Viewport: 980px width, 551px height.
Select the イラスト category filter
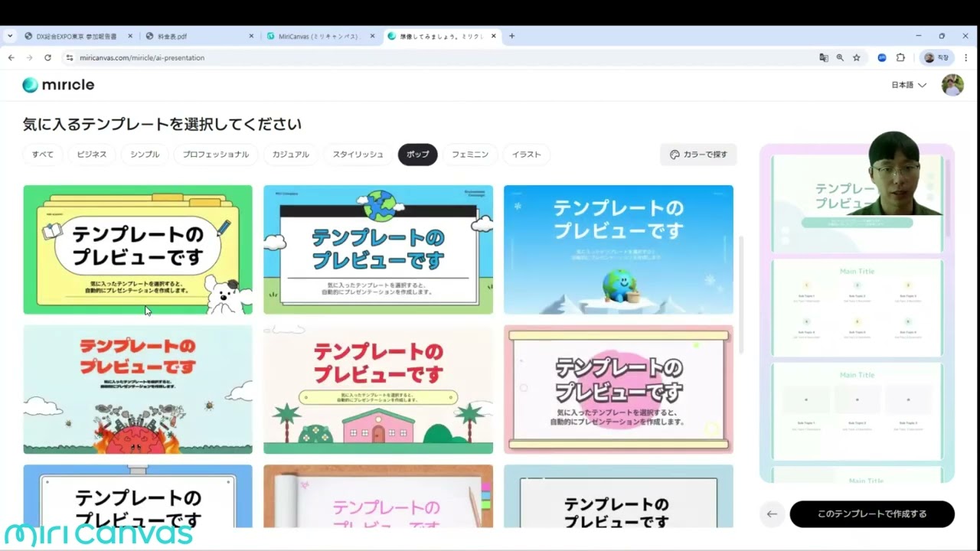[x=527, y=154]
